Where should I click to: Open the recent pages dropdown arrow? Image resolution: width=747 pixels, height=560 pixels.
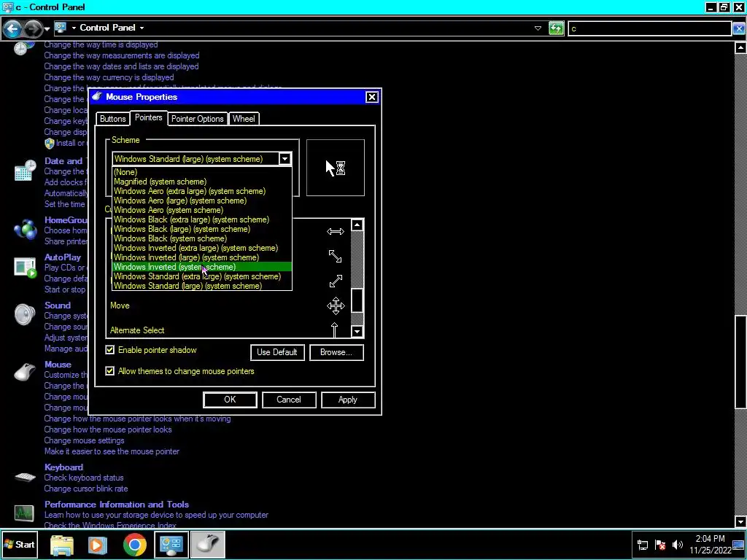coord(47,29)
